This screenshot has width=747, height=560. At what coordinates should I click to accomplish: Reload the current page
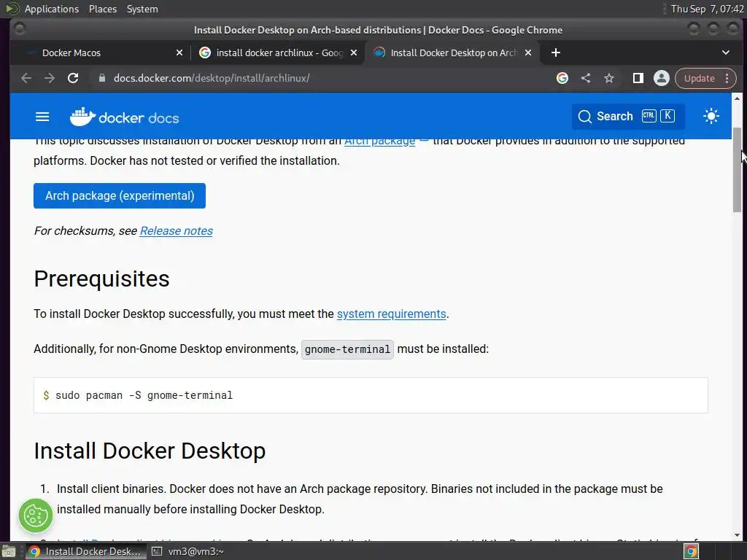[x=73, y=78]
